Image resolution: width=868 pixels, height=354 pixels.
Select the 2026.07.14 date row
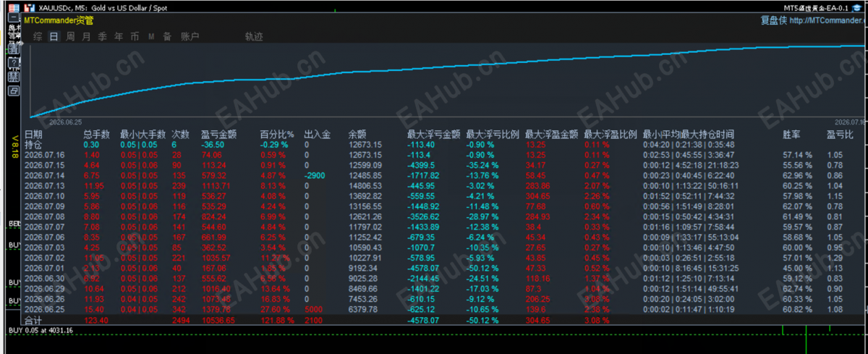click(44, 175)
